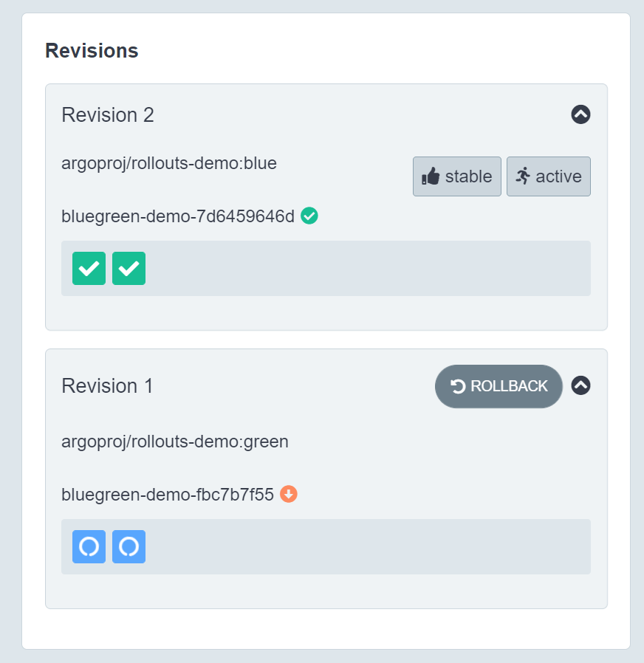Open the first blue pending pod in Revision 1

click(89, 546)
